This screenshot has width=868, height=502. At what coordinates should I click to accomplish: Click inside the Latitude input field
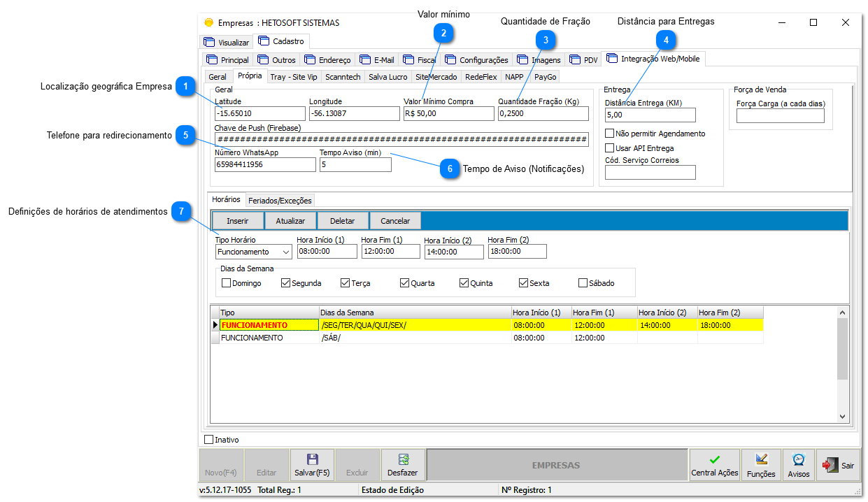259,113
